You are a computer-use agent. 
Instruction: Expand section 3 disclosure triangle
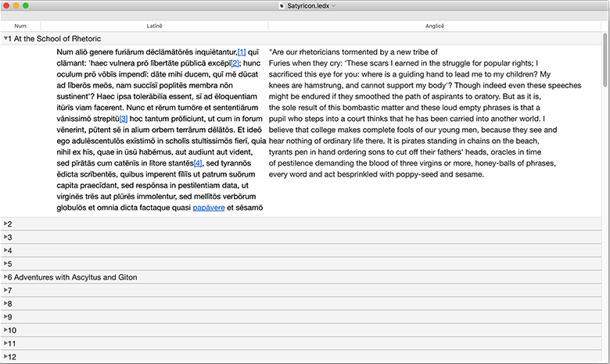pyautogui.click(x=5, y=237)
